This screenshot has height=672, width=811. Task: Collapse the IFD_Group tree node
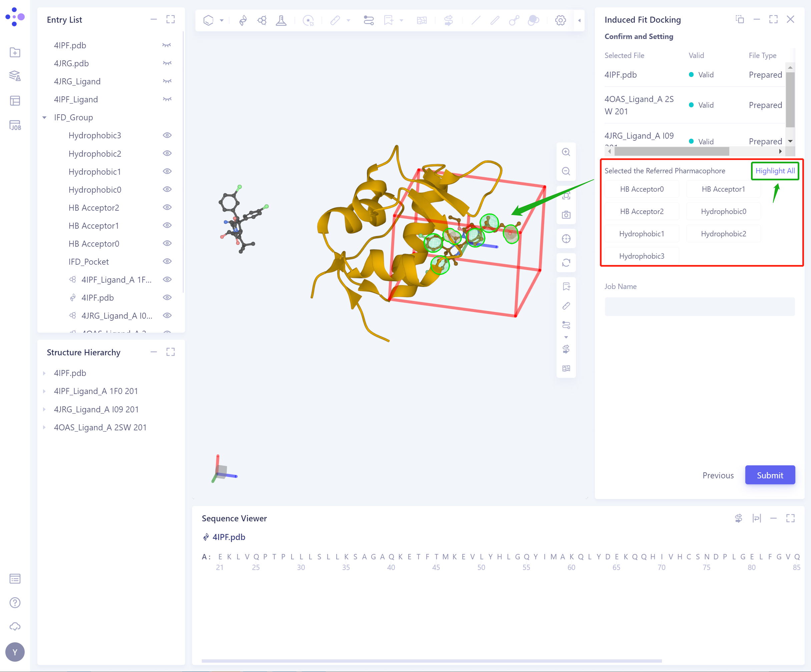coord(44,117)
